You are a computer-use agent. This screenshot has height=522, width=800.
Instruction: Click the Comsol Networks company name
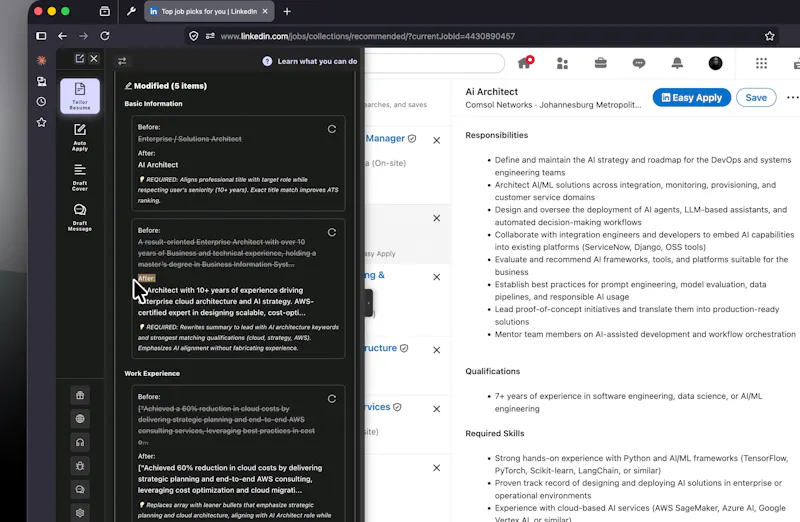[498, 105]
